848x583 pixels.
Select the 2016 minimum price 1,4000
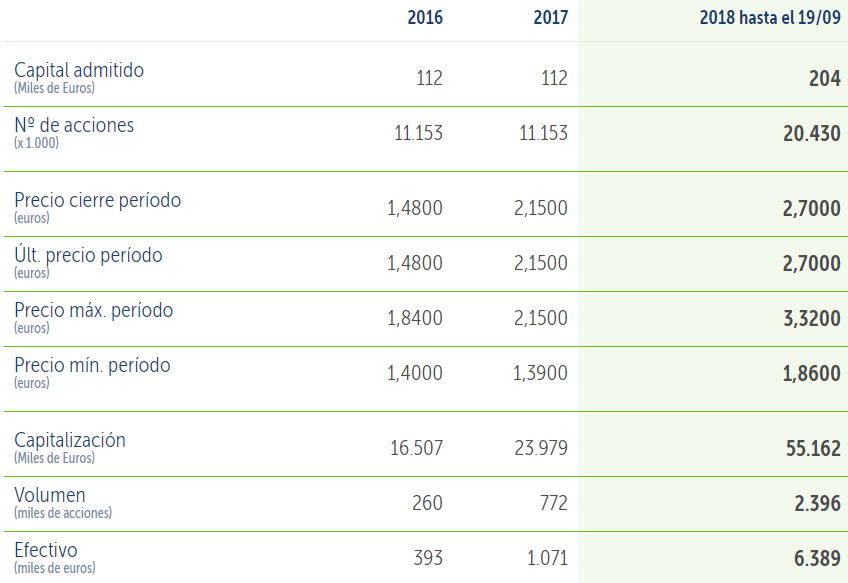(414, 373)
